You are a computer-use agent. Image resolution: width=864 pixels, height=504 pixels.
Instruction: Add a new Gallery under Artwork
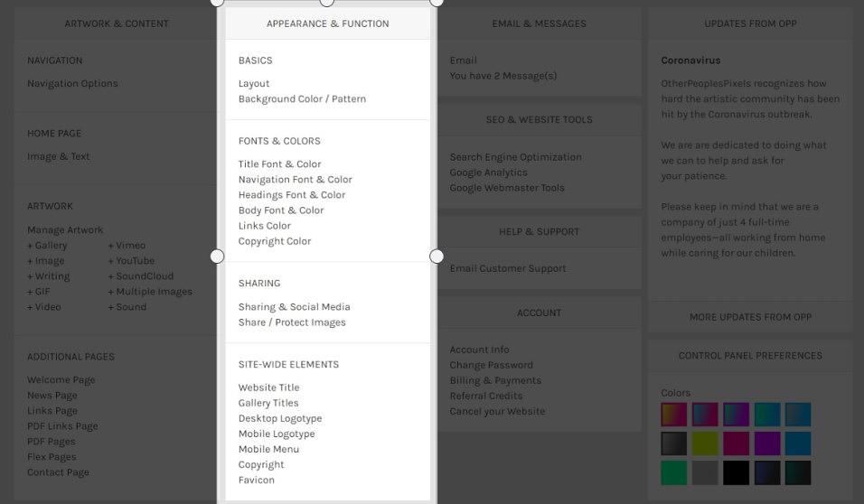point(47,246)
